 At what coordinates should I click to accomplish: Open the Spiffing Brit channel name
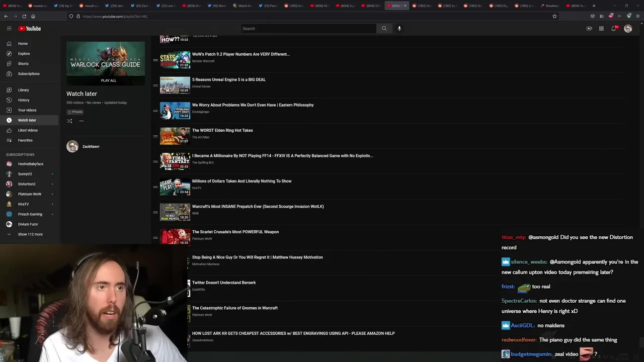point(203,162)
